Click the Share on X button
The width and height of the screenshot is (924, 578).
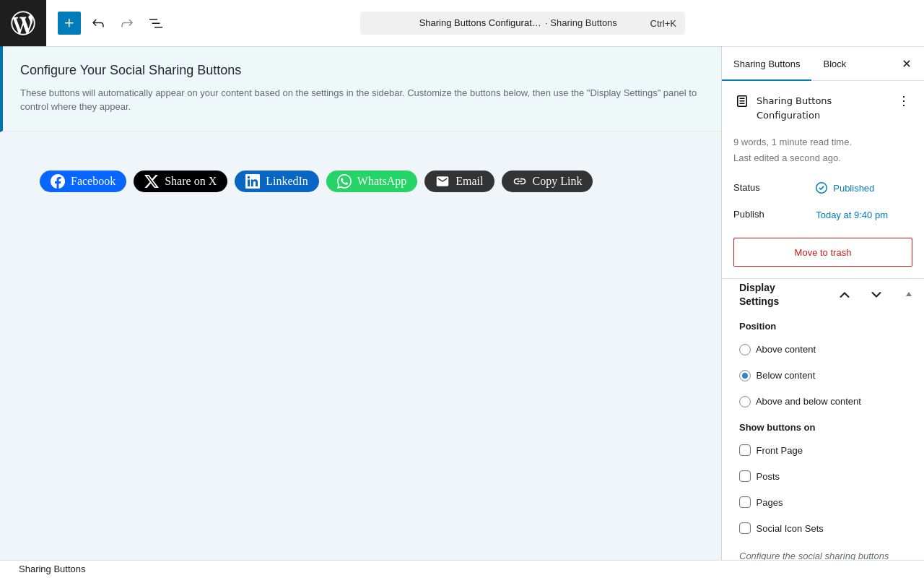tap(180, 181)
